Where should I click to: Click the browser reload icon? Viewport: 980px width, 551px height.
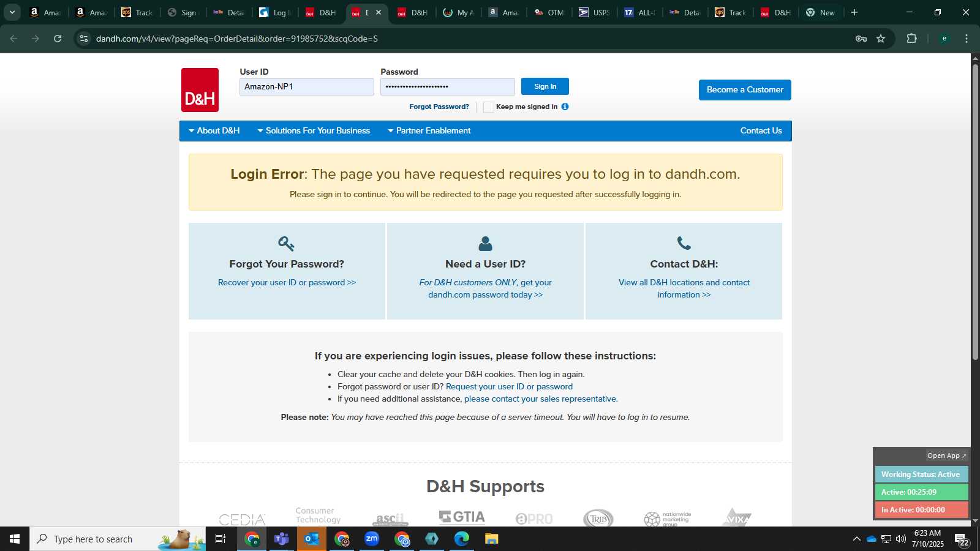58,39
